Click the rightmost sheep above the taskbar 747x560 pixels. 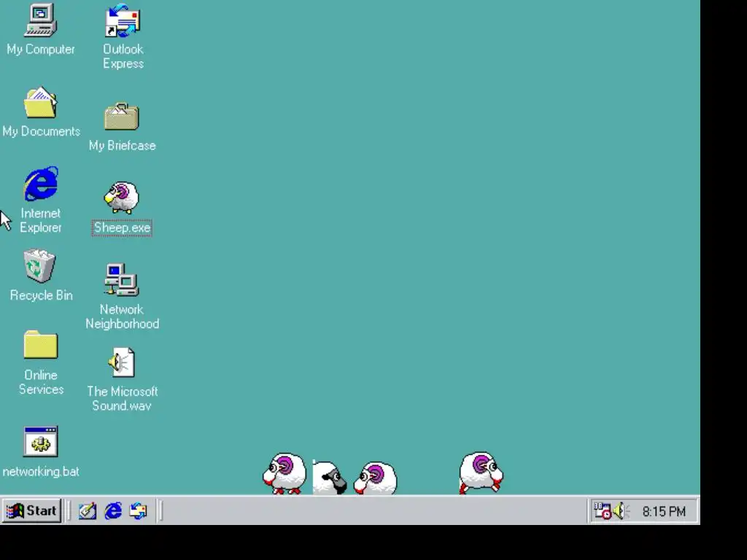[x=481, y=472]
